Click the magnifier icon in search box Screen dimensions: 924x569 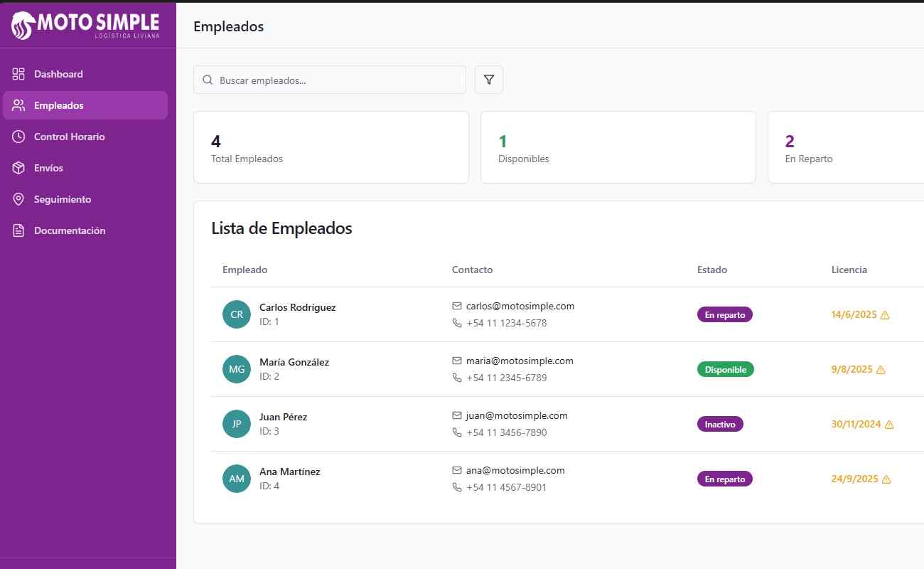tap(208, 80)
